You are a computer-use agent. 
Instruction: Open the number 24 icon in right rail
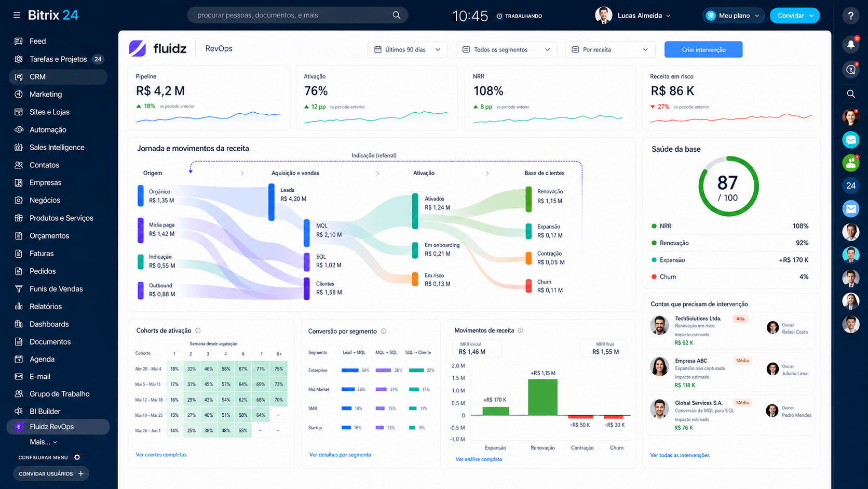[x=850, y=186]
